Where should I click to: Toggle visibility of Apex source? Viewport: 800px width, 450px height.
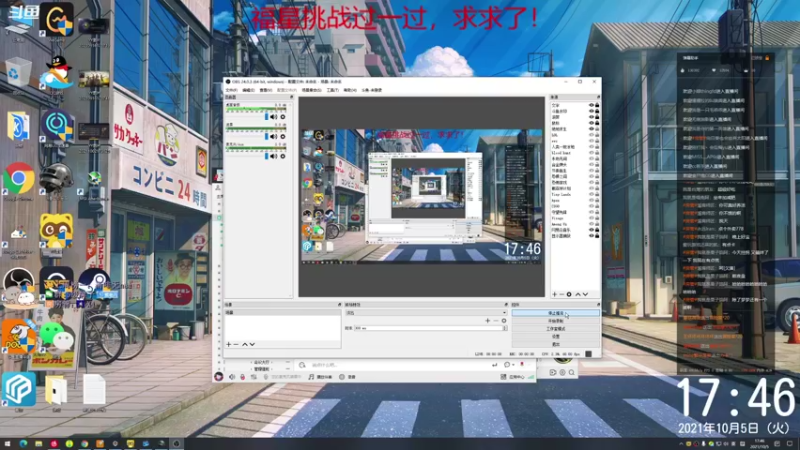tap(591, 201)
